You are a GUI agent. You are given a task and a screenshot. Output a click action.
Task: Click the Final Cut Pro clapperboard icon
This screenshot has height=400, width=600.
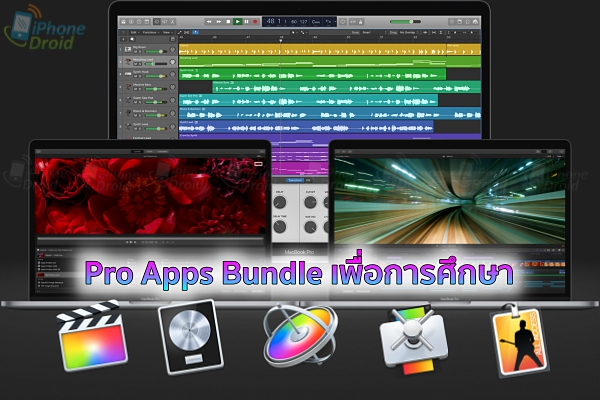(89, 341)
